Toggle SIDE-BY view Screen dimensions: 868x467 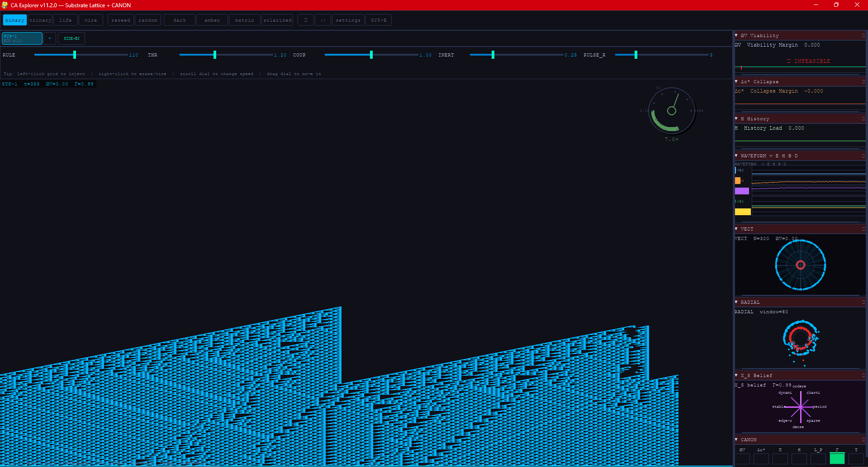click(x=71, y=38)
